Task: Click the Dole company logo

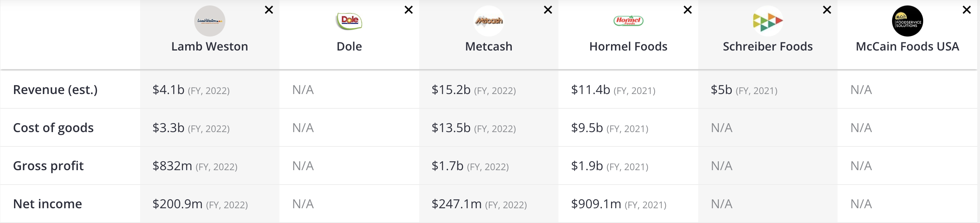Action: pyautogui.click(x=349, y=21)
